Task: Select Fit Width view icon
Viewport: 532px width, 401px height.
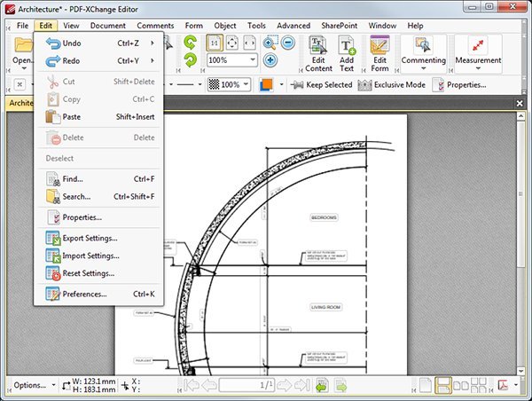Action: click(249, 43)
